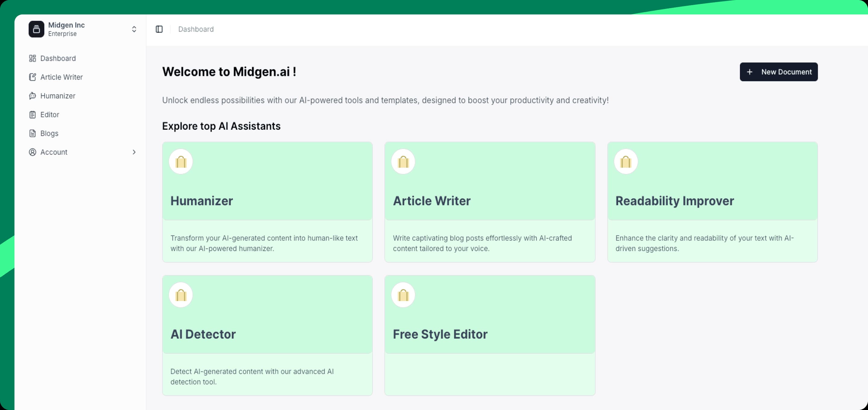Click the Humanizer card thumbnail area

(267, 182)
